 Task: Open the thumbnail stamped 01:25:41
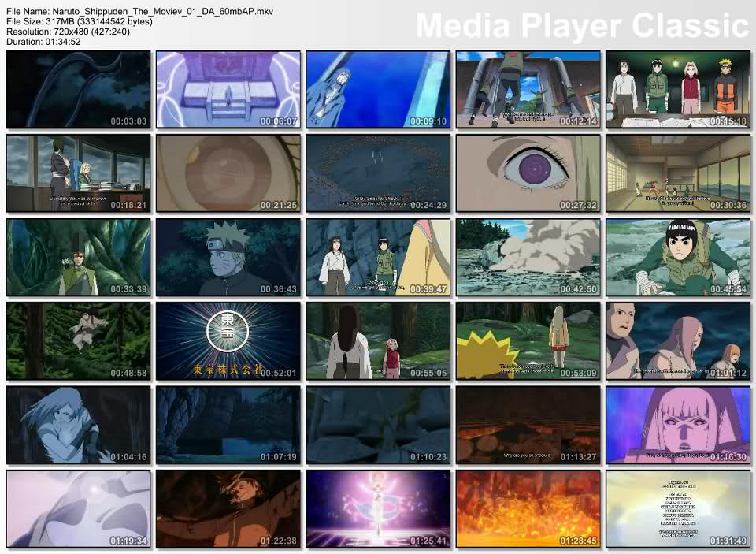pos(378,509)
